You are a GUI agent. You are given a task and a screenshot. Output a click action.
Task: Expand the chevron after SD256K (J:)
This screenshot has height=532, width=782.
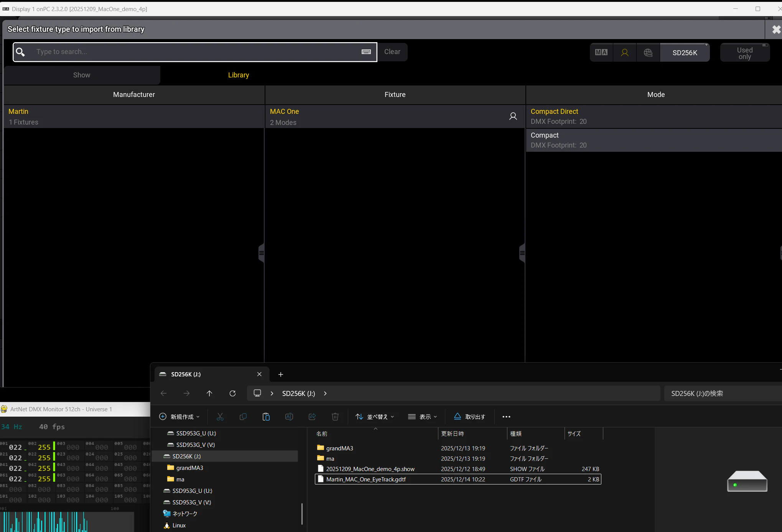[325, 393]
